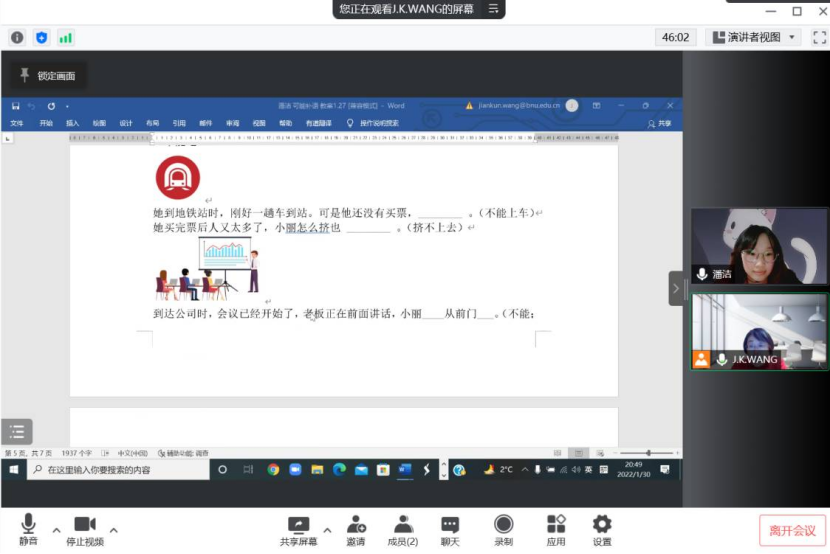The height and width of the screenshot is (554, 830).
Task: Select the 潘洁 participant video thumbnail
Action: point(759,246)
